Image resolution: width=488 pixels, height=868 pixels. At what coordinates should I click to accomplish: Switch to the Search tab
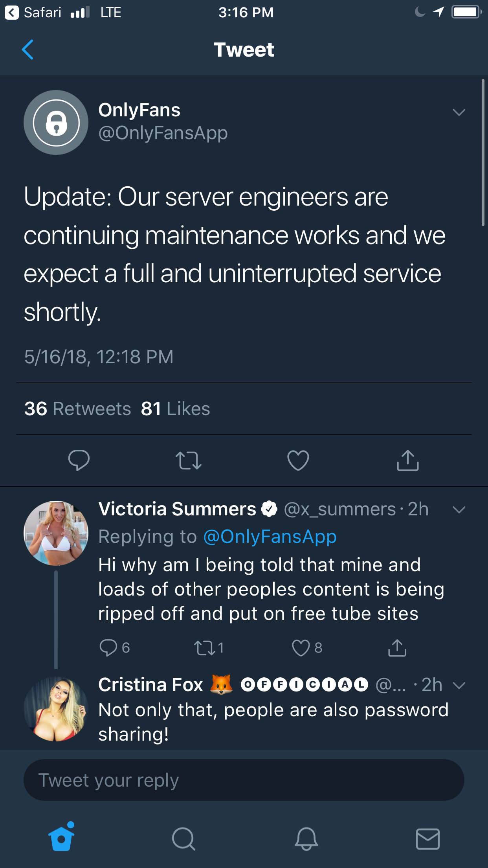tap(183, 839)
